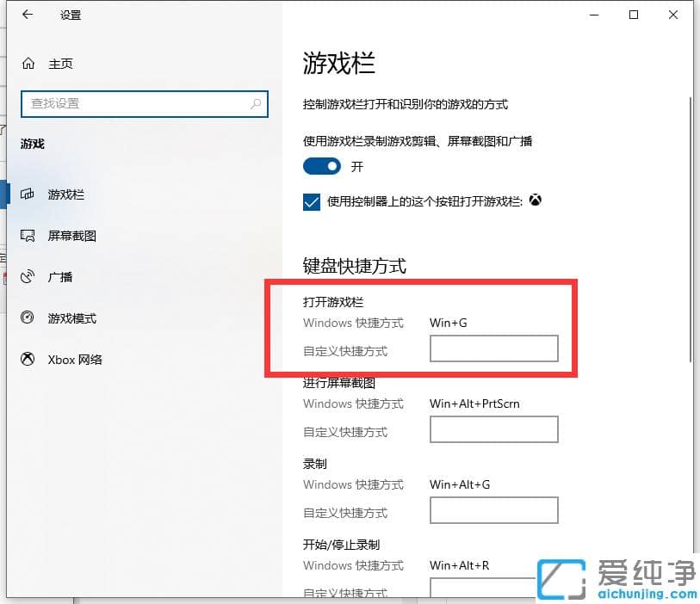Click the 主页 home label
This screenshot has width=700, height=604.
click(x=62, y=63)
